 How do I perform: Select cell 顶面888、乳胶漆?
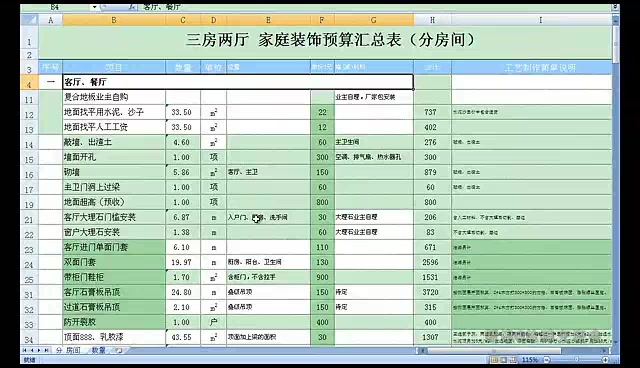click(x=114, y=337)
